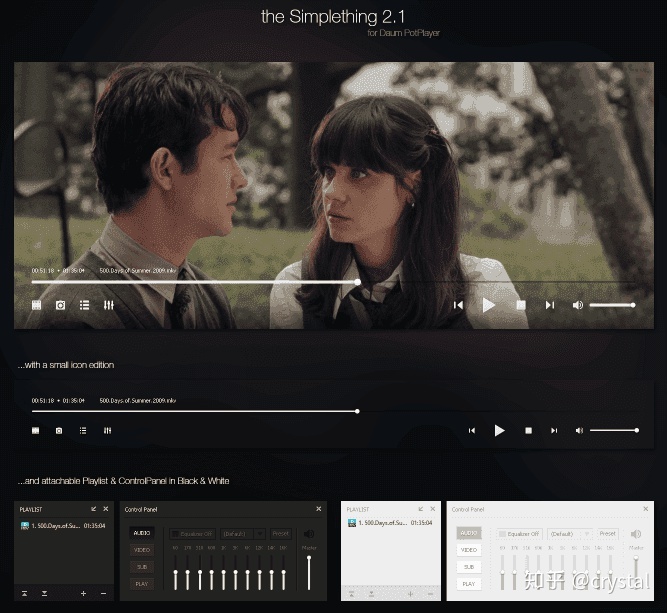Go to next track in small edition
Screen dimensions: 667x613
point(554,431)
